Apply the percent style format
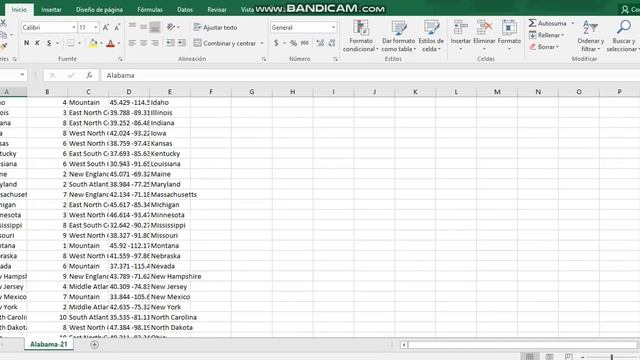Screen dimensions: 640x360 coord(293,43)
